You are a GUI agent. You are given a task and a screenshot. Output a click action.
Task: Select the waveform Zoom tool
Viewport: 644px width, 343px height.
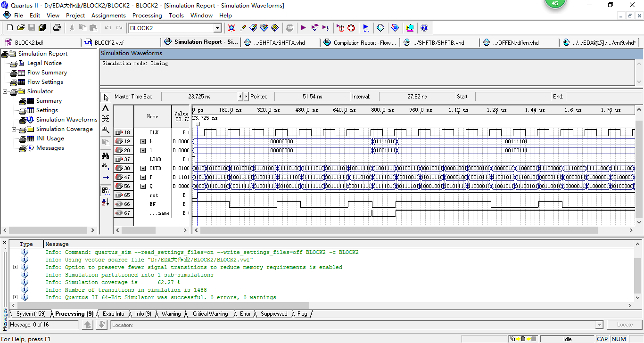(106, 130)
